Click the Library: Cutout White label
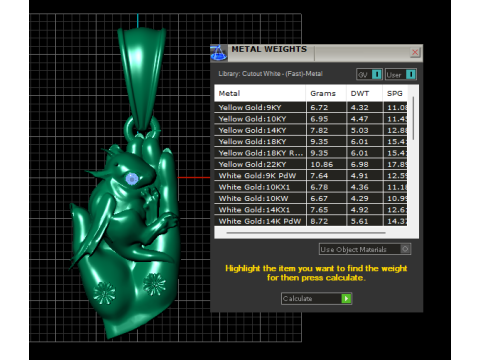 [270, 74]
